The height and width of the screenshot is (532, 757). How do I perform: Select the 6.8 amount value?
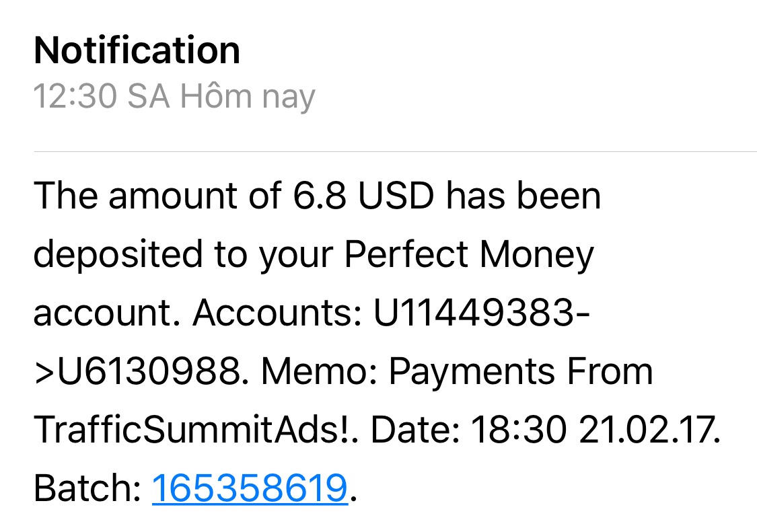(320, 196)
